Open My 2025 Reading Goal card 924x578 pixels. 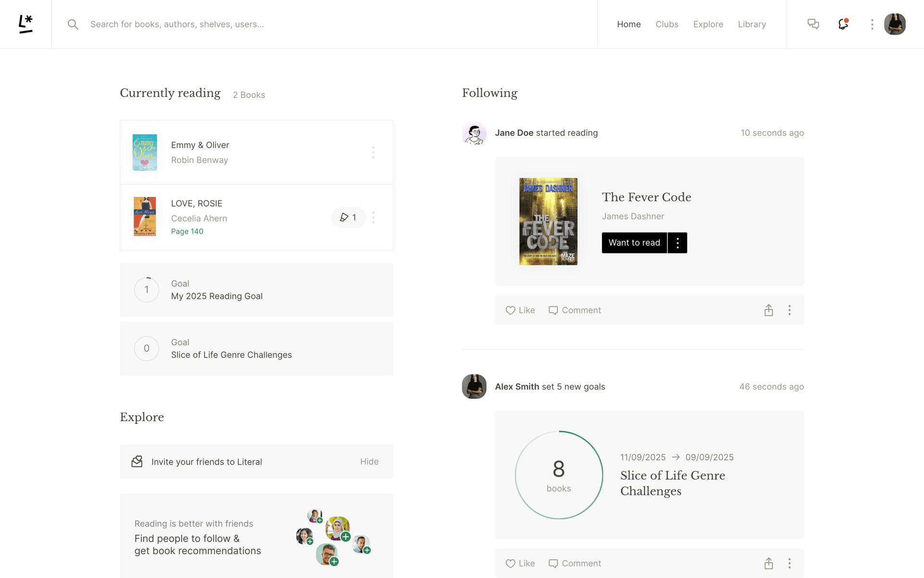point(257,290)
